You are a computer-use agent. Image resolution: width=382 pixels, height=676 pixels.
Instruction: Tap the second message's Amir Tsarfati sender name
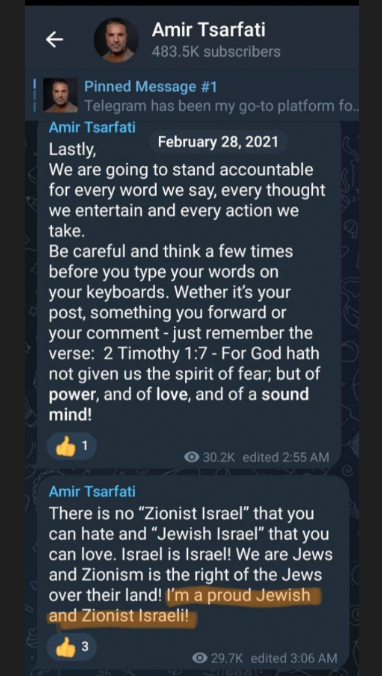pyautogui.click(x=92, y=491)
